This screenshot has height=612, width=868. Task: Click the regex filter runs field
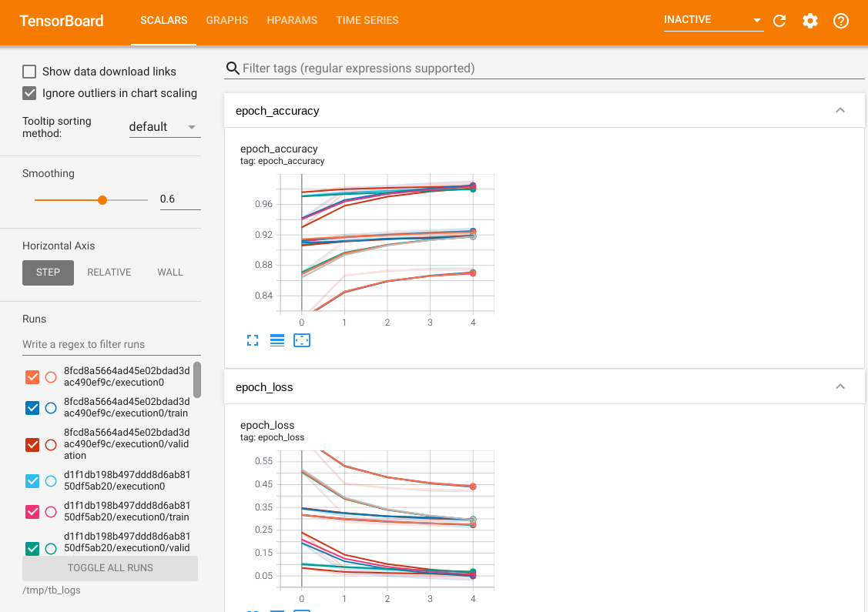(x=111, y=344)
